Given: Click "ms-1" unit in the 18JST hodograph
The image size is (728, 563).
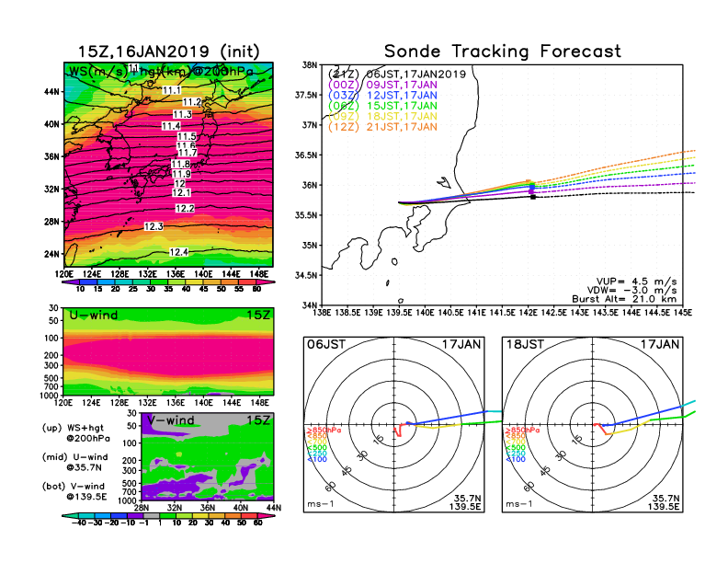Looking at the screenshot, I should click(x=519, y=504).
